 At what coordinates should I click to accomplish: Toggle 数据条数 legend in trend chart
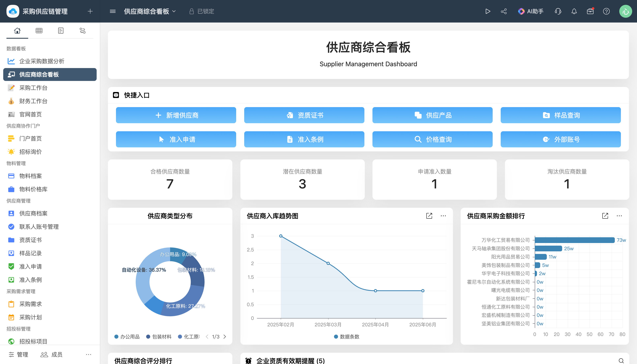(346, 336)
